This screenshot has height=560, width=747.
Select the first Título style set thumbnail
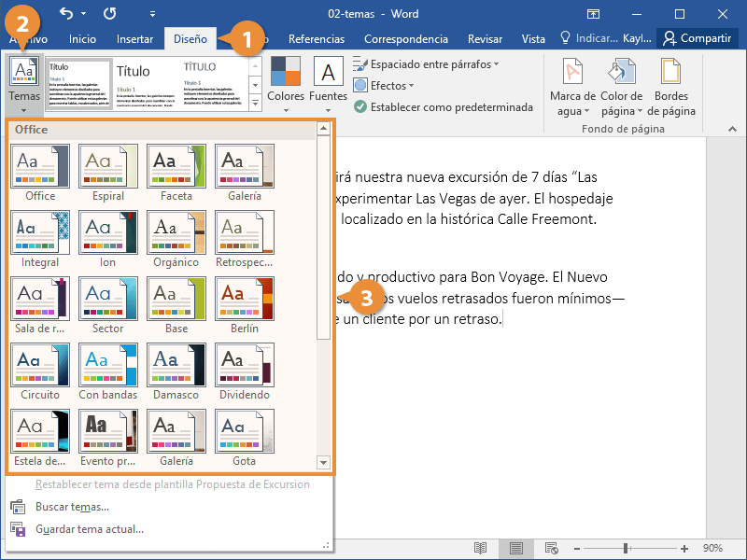click(79, 85)
